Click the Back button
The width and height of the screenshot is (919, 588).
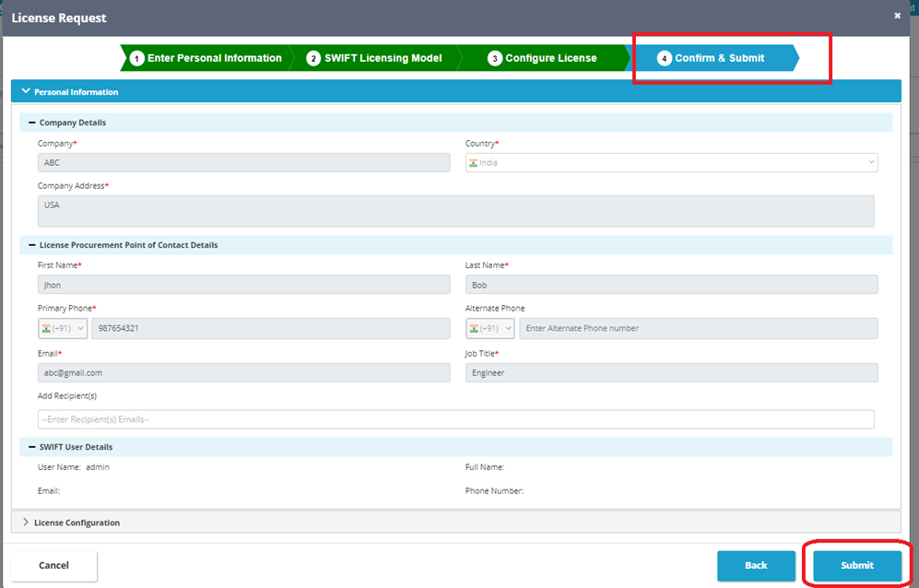tap(756, 565)
